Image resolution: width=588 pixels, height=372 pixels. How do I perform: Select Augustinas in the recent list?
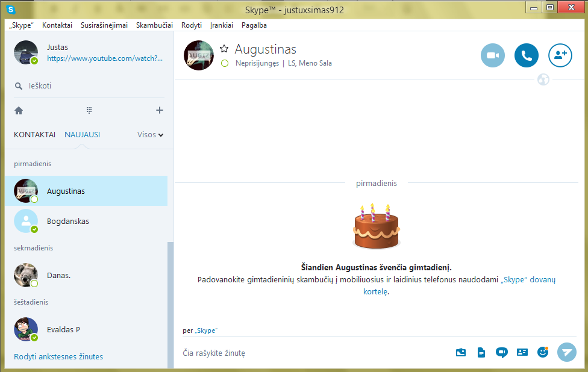pyautogui.click(x=86, y=191)
